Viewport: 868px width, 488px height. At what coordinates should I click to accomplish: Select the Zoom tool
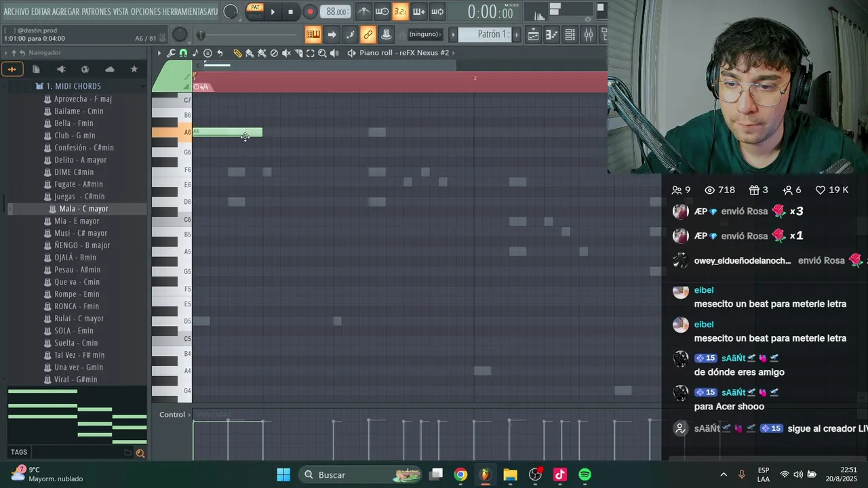click(323, 53)
